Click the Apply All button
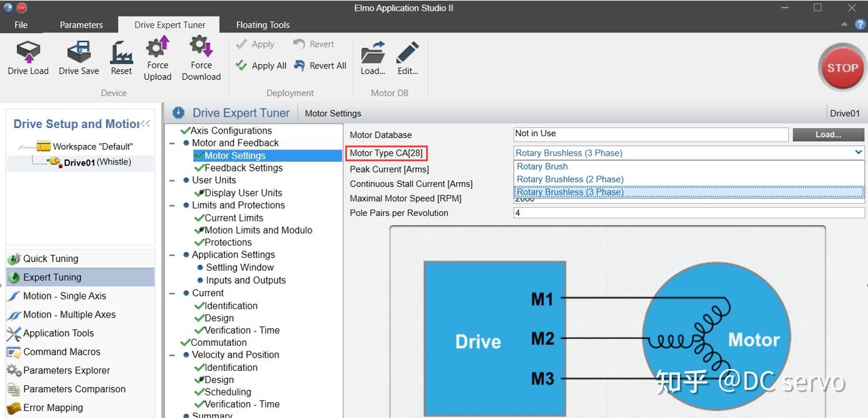 coord(261,65)
